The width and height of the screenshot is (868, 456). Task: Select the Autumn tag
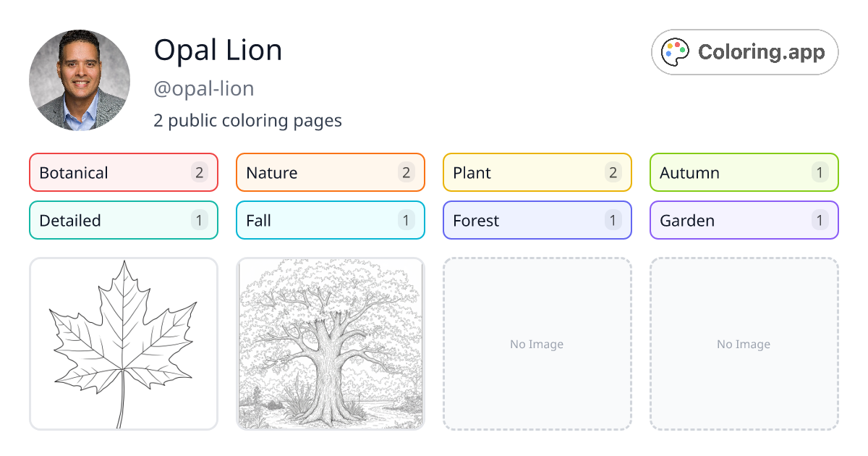pyautogui.click(x=744, y=172)
